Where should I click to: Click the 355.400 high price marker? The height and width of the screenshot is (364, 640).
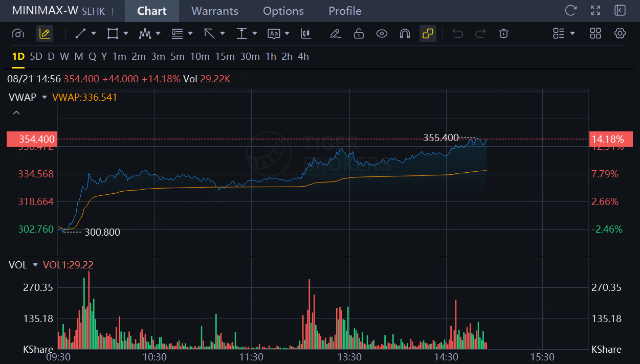pos(441,138)
